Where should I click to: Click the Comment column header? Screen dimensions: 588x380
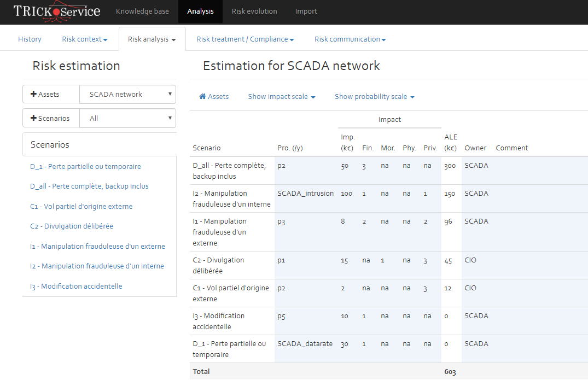(512, 148)
